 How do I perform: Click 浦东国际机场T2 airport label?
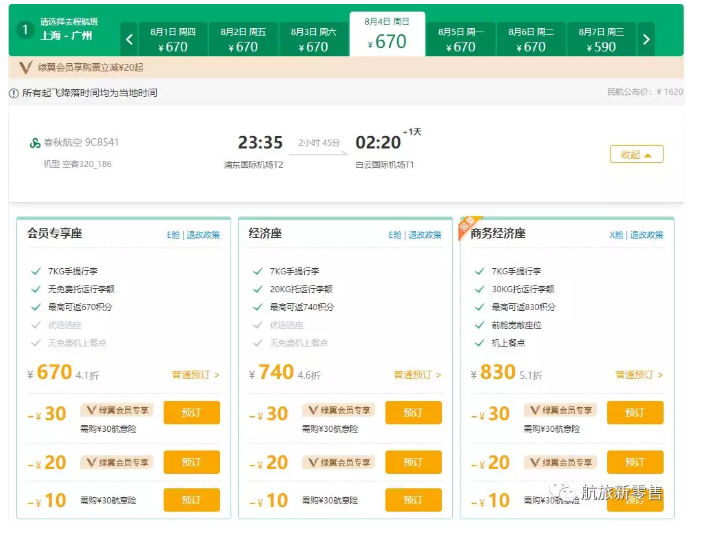pyautogui.click(x=254, y=165)
